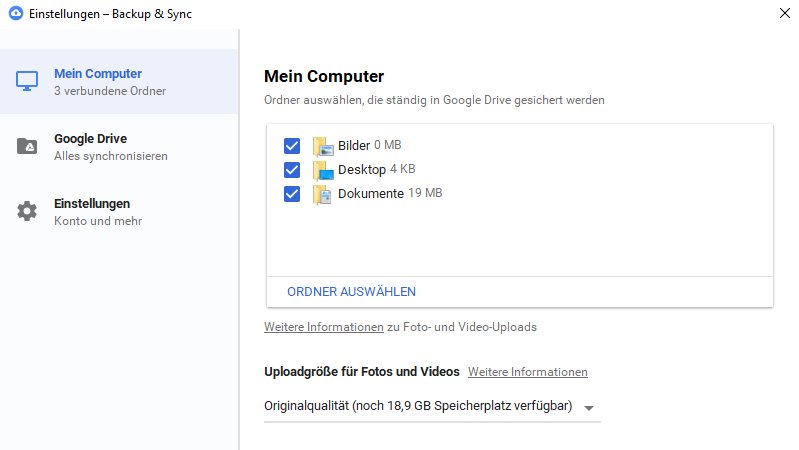Disable backup for the Dokumente folder
799x450 pixels.
coord(292,194)
